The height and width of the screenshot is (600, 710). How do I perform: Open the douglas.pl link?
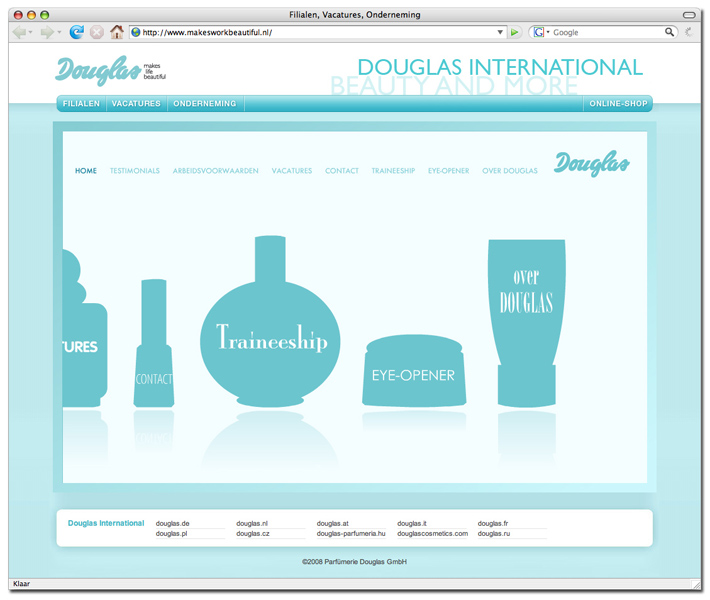171,533
